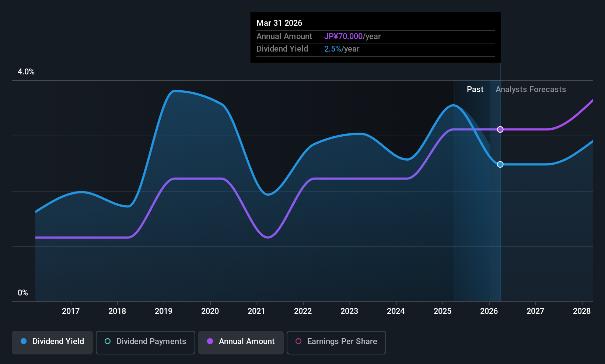Click the 2018 x-axis label
Image resolution: width=605 pixels, height=364 pixels.
pyautogui.click(x=117, y=311)
